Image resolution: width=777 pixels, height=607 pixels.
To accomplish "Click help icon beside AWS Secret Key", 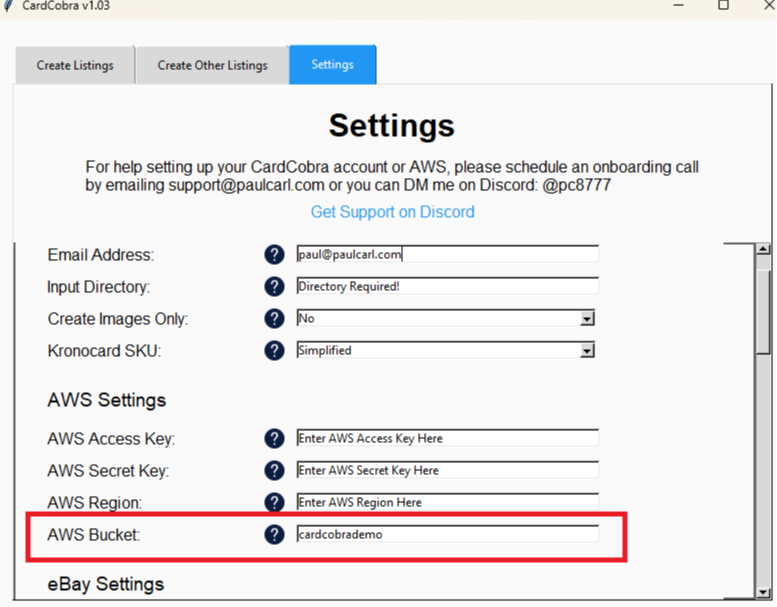I will click(274, 471).
